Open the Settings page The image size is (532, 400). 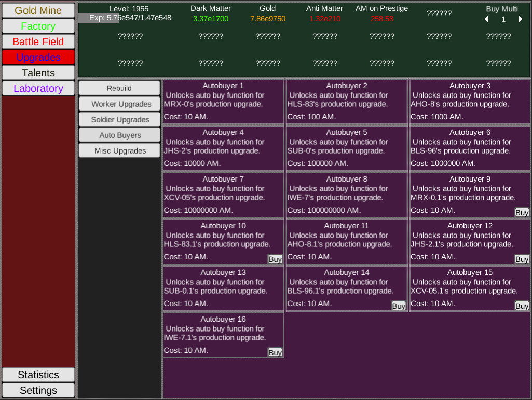pyautogui.click(x=38, y=390)
